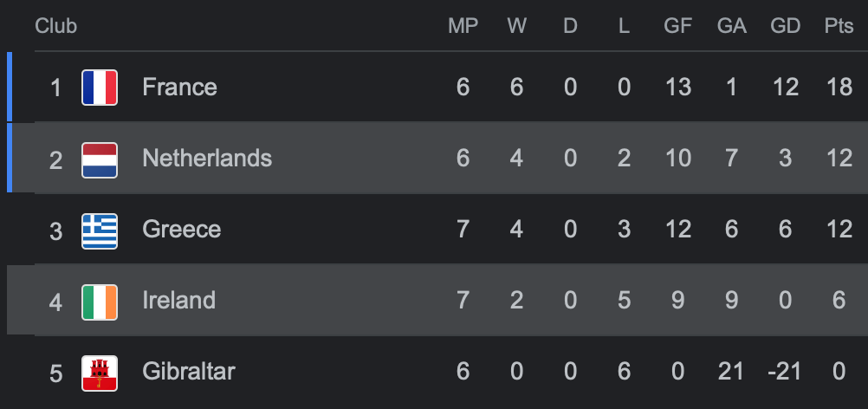The image size is (868, 409).
Task: Open the Gibraltar team page
Action: pyautogui.click(x=188, y=373)
